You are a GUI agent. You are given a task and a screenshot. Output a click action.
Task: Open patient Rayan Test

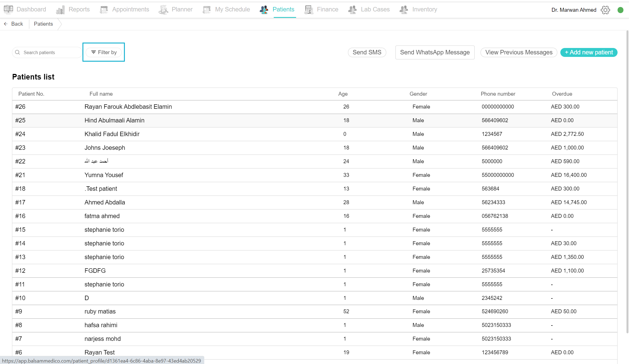click(99, 353)
